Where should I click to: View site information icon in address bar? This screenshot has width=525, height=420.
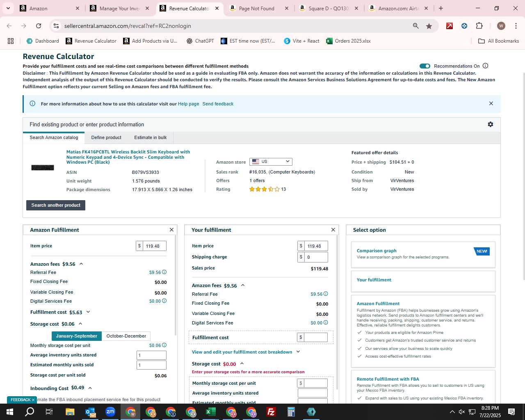coord(56,26)
